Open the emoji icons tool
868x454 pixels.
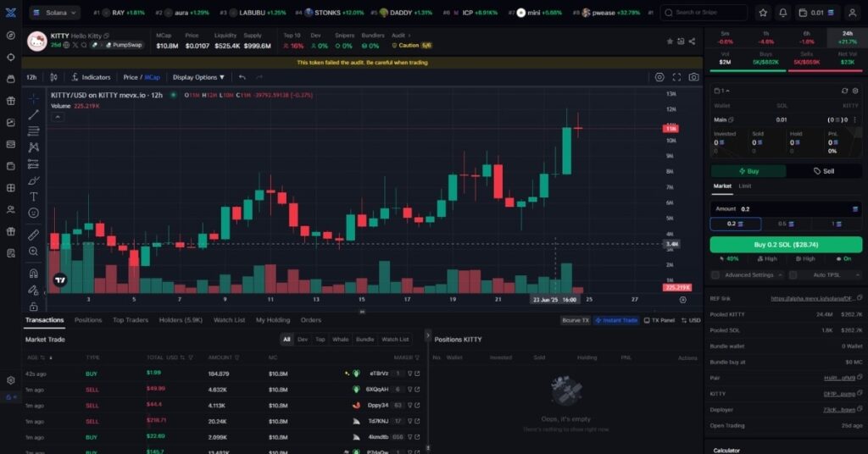pos(34,213)
